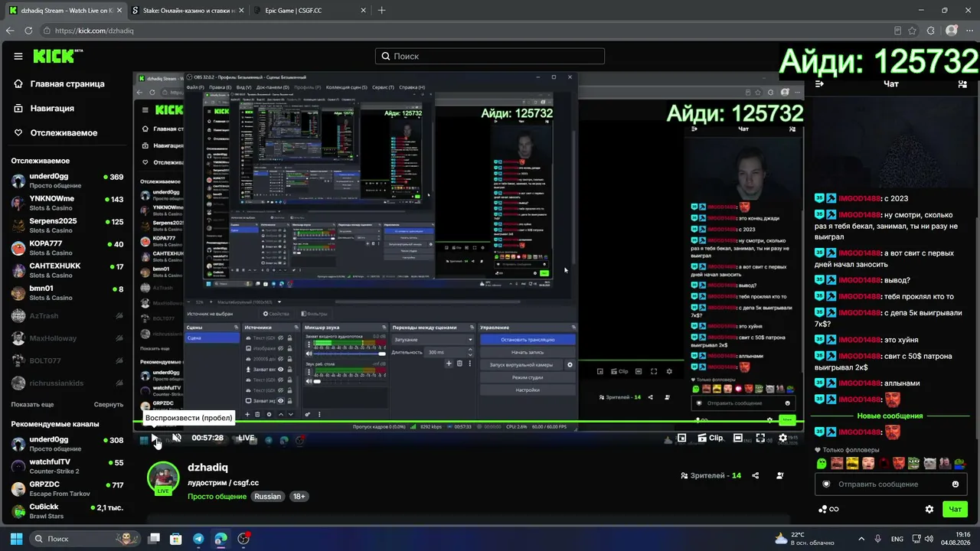Go back with the browser back arrow

point(10,31)
